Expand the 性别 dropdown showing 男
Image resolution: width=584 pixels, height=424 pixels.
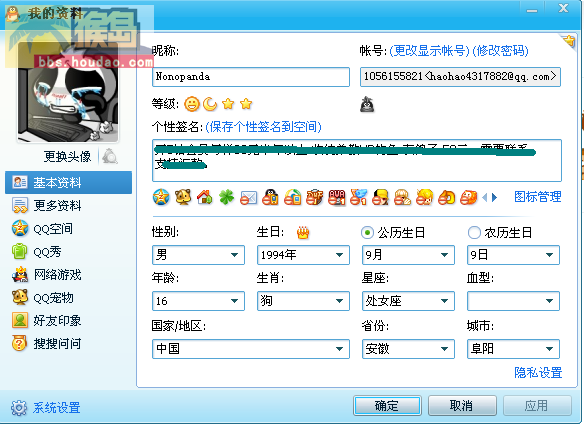pos(198,255)
